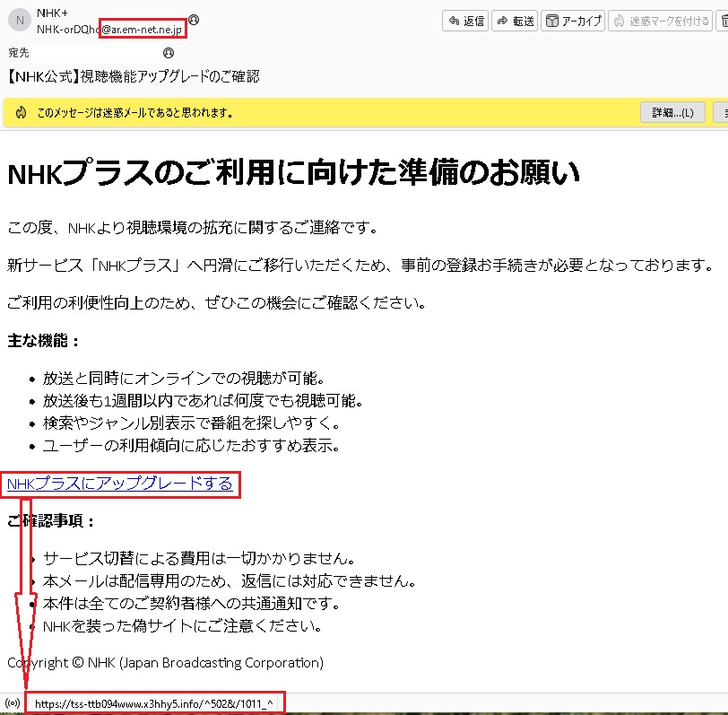The height and width of the screenshot is (715, 728).
Task: Click bullet 検索やジャンル別表示で番組を探しやすく
Action: 192,423
